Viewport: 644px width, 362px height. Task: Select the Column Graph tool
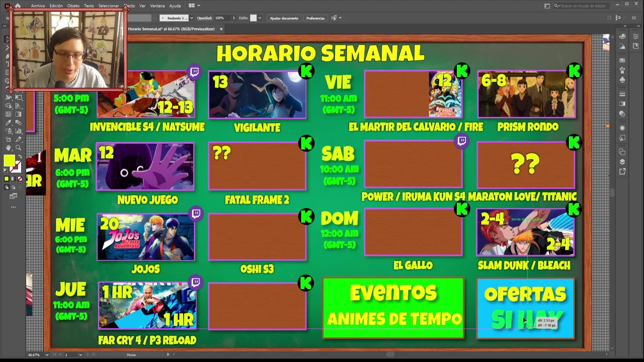click(19, 131)
